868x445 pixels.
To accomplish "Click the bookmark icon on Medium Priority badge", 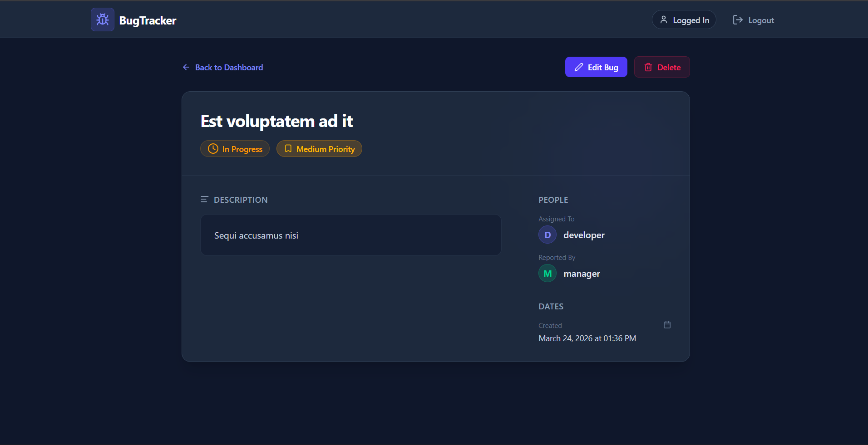I will point(288,148).
